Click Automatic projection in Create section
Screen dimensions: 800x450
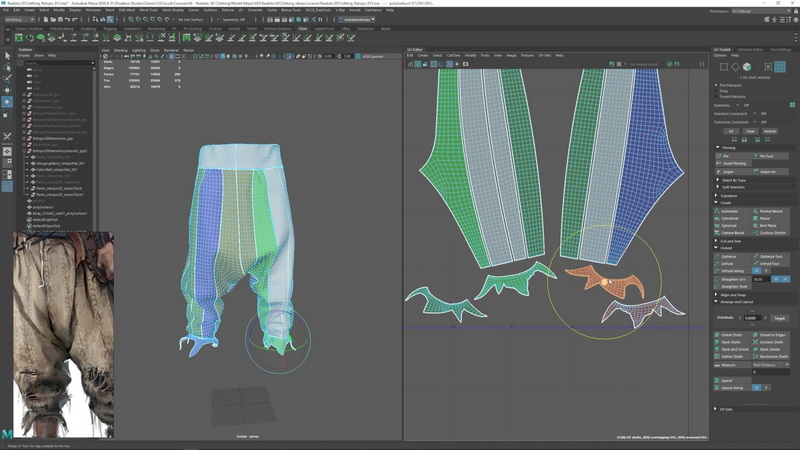tap(733, 211)
